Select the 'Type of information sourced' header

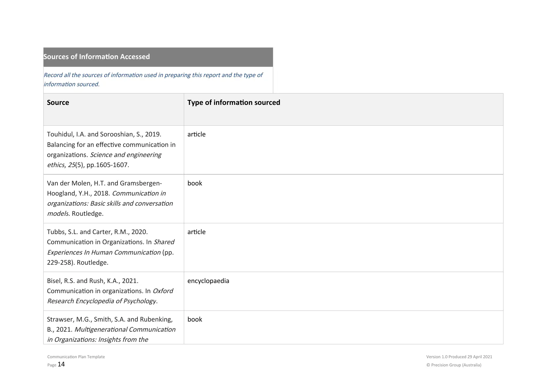coord(234,103)
